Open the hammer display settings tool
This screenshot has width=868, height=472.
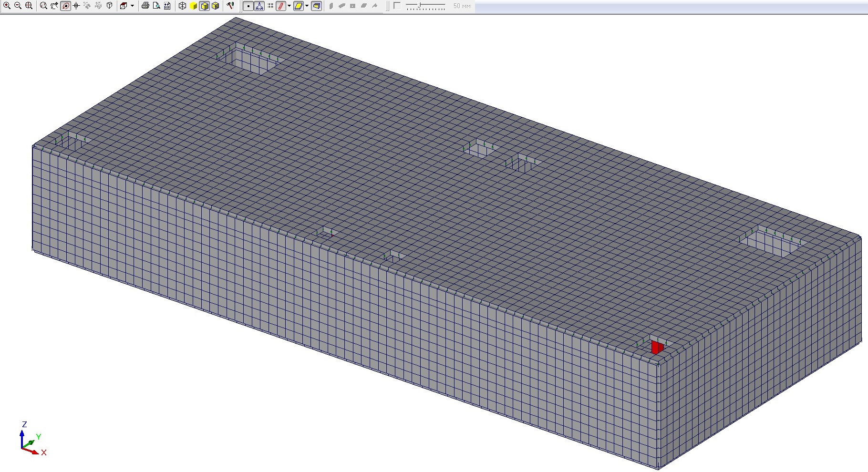pyautogui.click(x=230, y=6)
